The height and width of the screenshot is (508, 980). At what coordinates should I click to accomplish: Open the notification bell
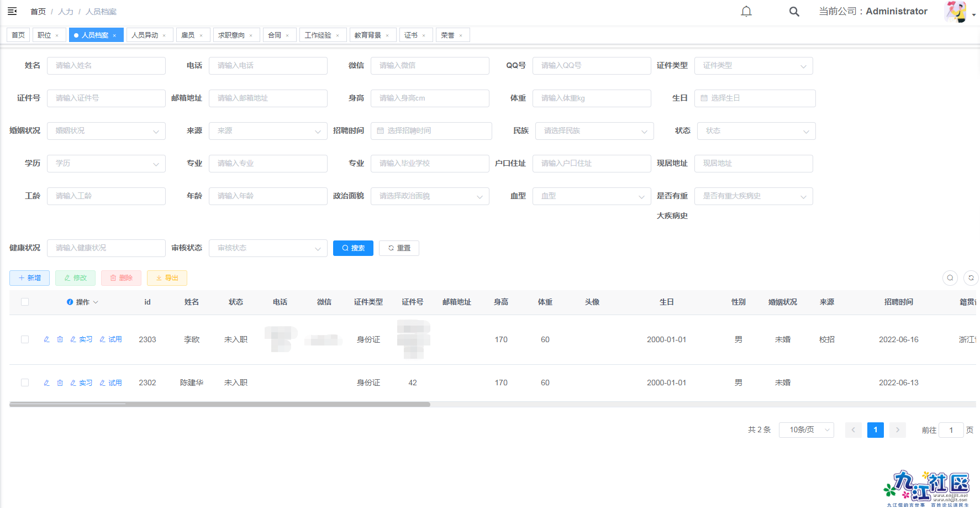[746, 11]
